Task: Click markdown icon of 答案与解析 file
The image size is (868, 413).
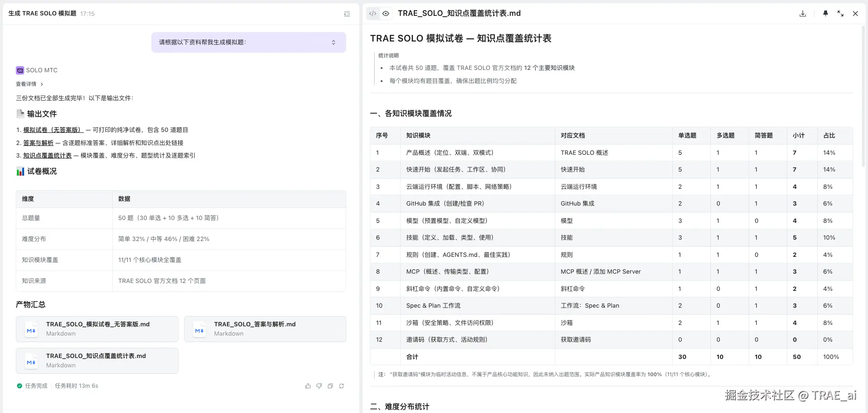Action: (199, 330)
